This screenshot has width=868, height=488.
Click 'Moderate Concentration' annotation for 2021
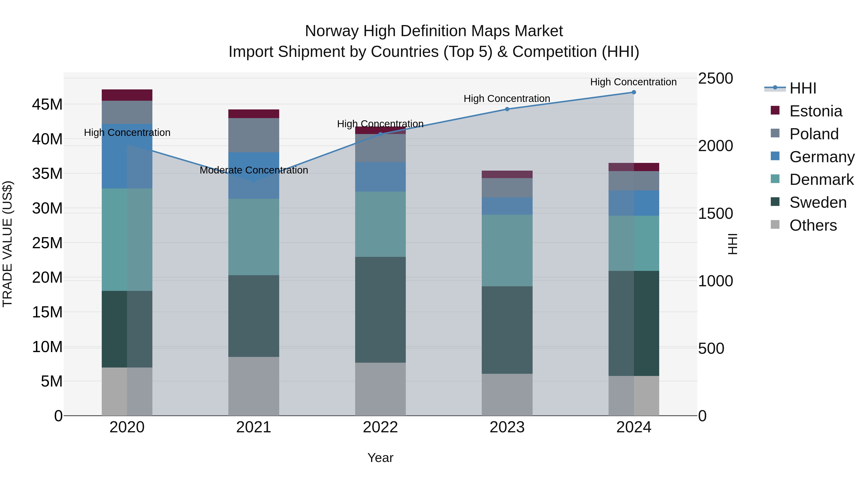tap(254, 170)
